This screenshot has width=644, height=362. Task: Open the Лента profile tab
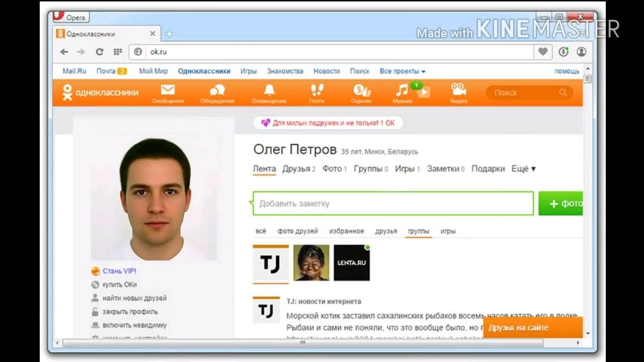click(264, 169)
